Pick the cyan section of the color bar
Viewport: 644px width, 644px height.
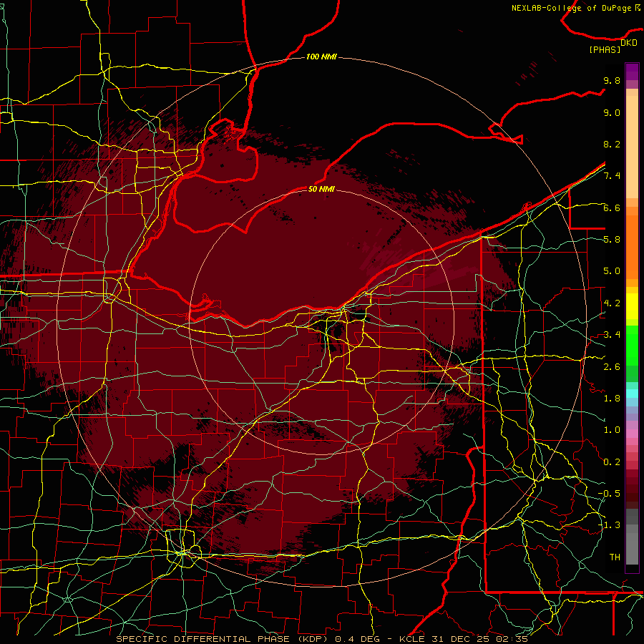pos(632,394)
